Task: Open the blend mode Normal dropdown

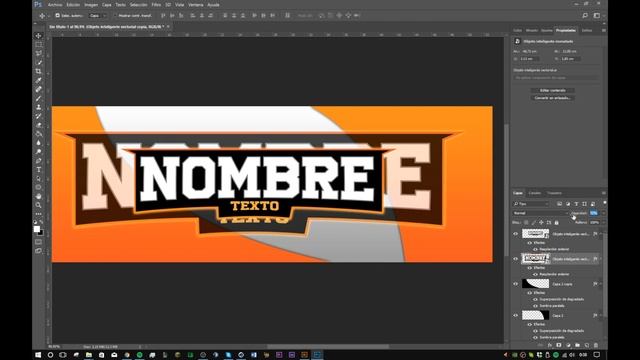Action: point(540,213)
